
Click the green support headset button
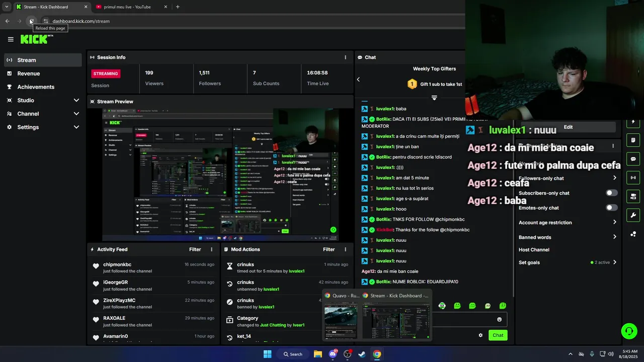(629, 331)
